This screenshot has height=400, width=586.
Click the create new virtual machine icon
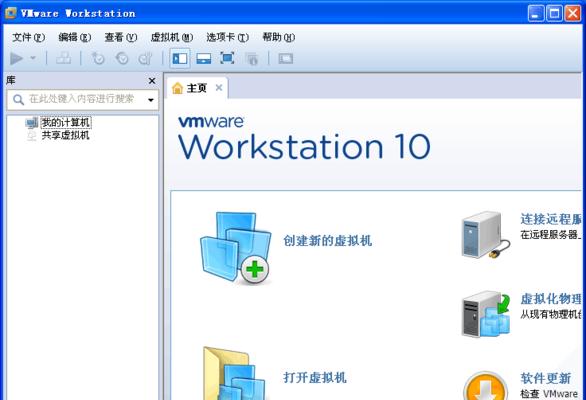click(235, 247)
